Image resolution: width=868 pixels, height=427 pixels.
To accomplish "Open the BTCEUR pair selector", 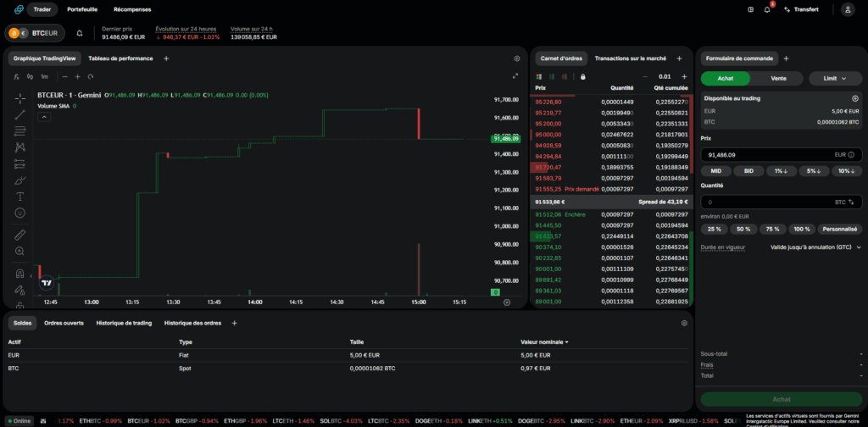I will click(x=35, y=33).
